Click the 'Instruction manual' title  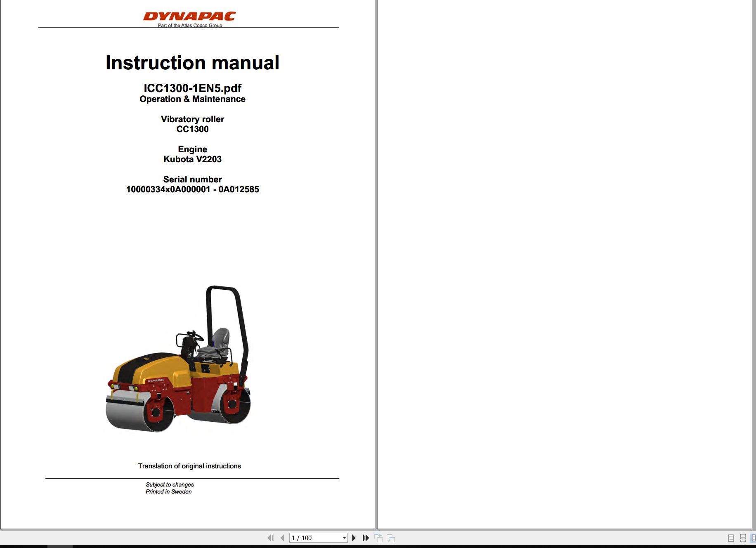coord(192,63)
